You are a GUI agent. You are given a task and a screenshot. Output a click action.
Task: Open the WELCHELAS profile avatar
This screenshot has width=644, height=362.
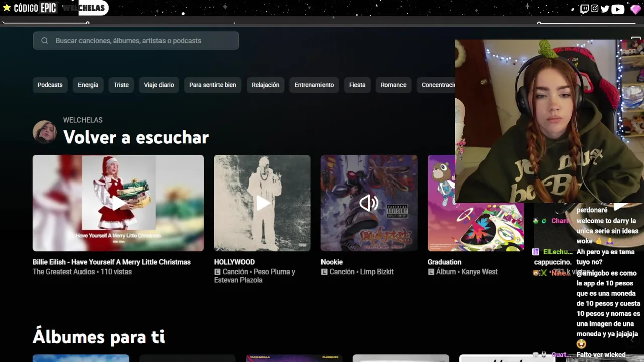[x=45, y=132]
